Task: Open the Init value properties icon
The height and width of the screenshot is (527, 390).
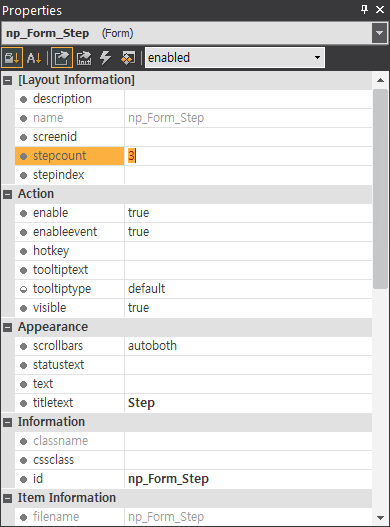Action: coord(84,58)
